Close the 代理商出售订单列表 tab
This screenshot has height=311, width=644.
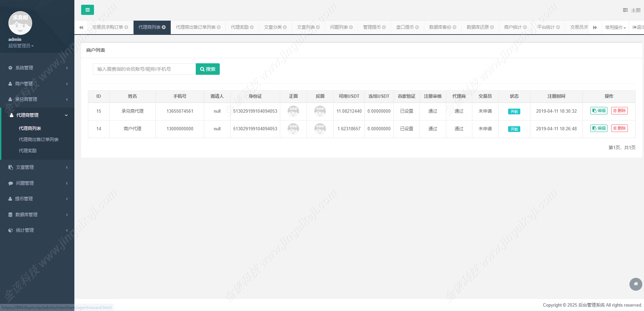[219, 27]
